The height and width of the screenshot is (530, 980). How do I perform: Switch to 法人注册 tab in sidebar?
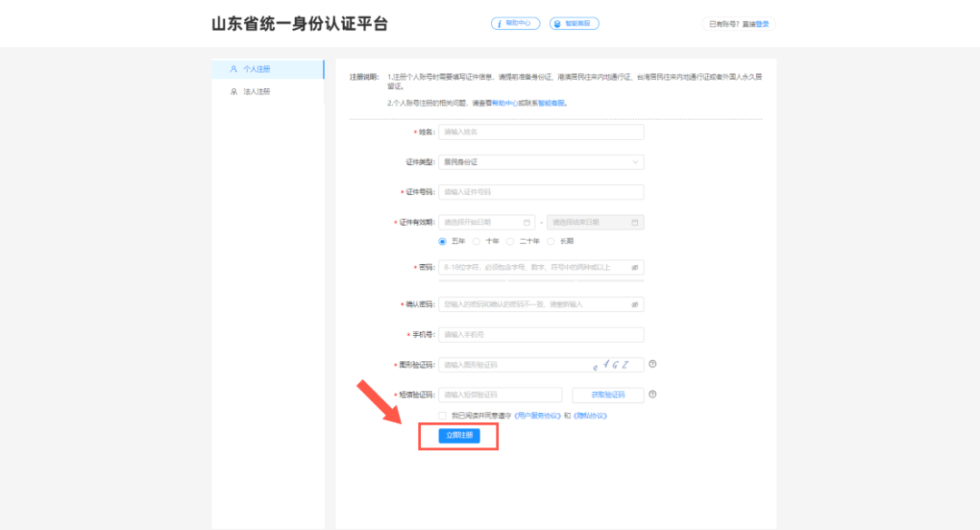click(x=267, y=92)
